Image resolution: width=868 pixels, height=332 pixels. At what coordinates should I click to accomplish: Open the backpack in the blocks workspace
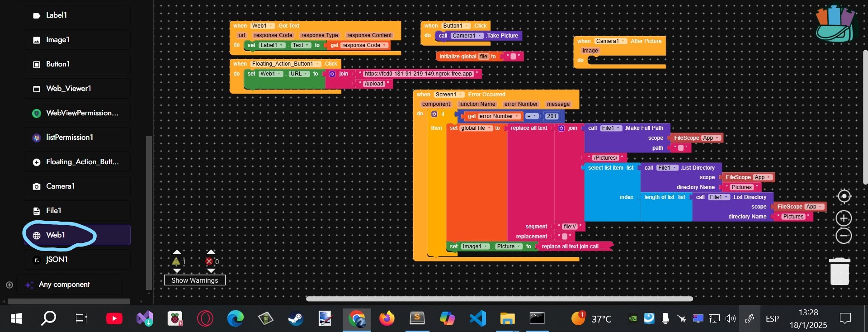(x=835, y=24)
